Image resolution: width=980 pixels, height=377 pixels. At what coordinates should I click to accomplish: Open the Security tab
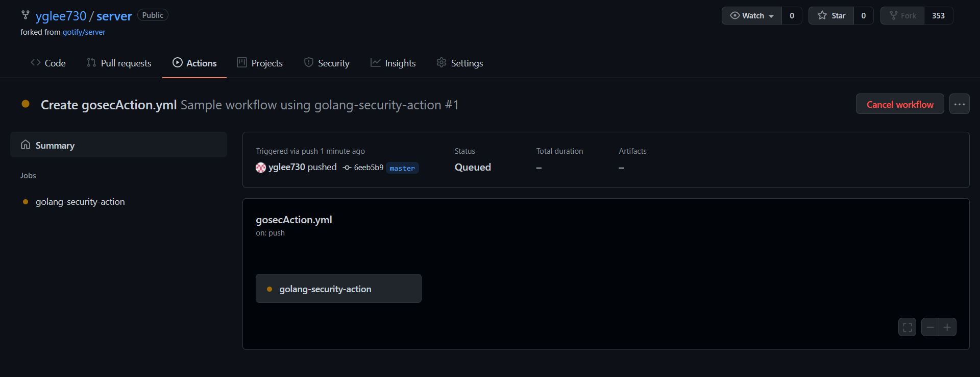327,63
